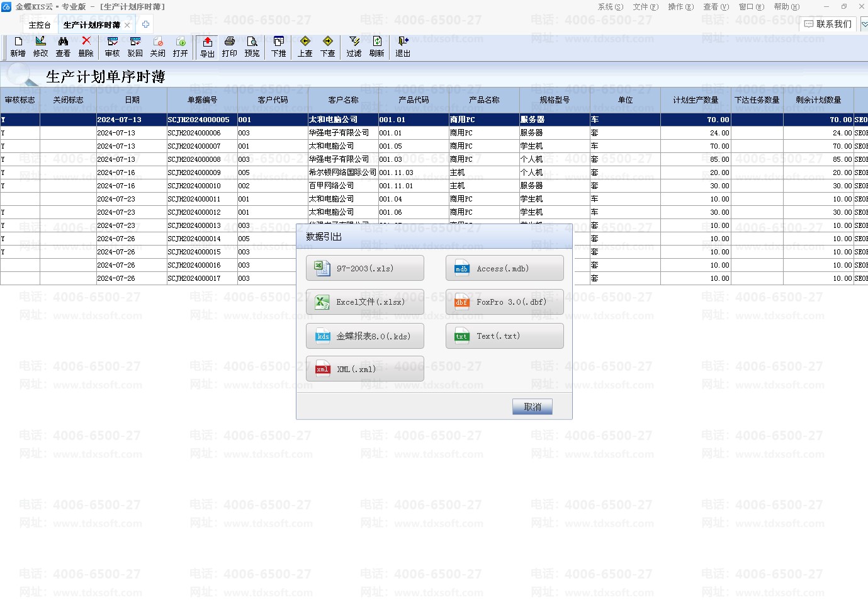The image size is (868, 600).
Task: Open the 系统(S) menu
Action: [x=611, y=7]
